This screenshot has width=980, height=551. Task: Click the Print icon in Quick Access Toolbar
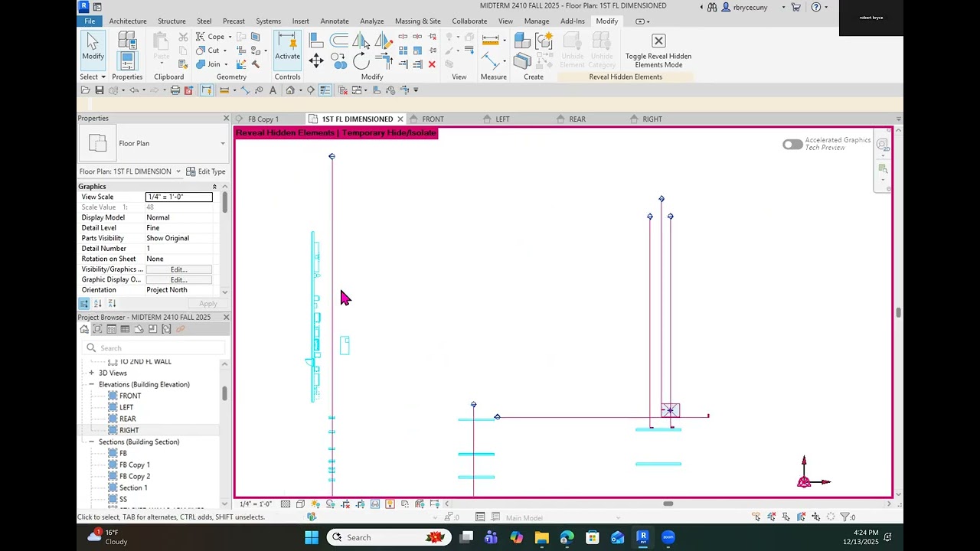coord(175,90)
